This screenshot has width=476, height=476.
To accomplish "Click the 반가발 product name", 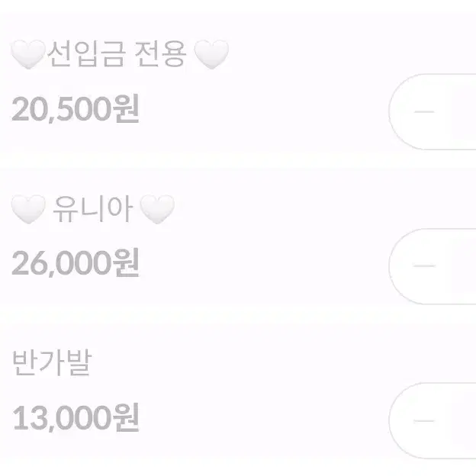I will click(x=52, y=362).
